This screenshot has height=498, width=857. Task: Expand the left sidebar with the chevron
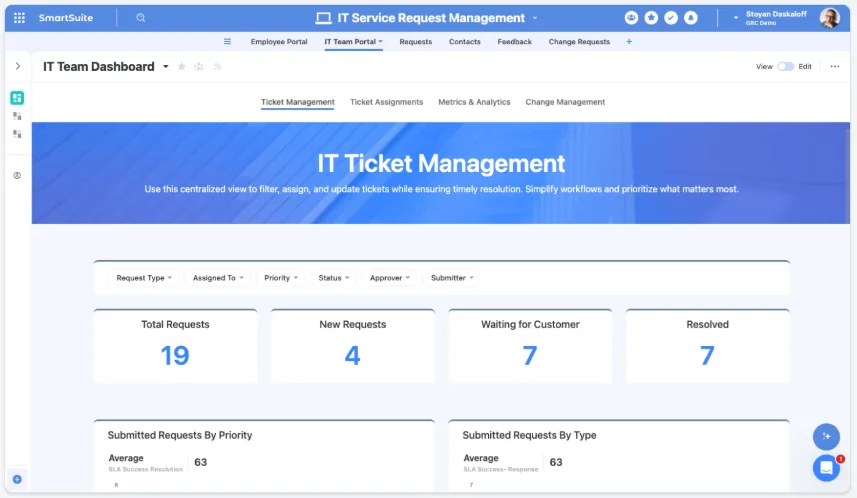[18, 66]
